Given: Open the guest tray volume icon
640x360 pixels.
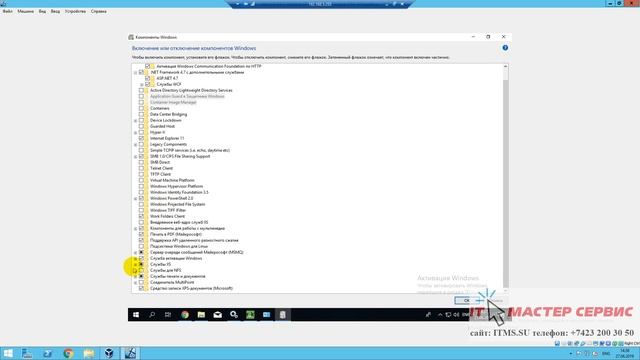Looking at the screenshot, I should pos(456,315).
